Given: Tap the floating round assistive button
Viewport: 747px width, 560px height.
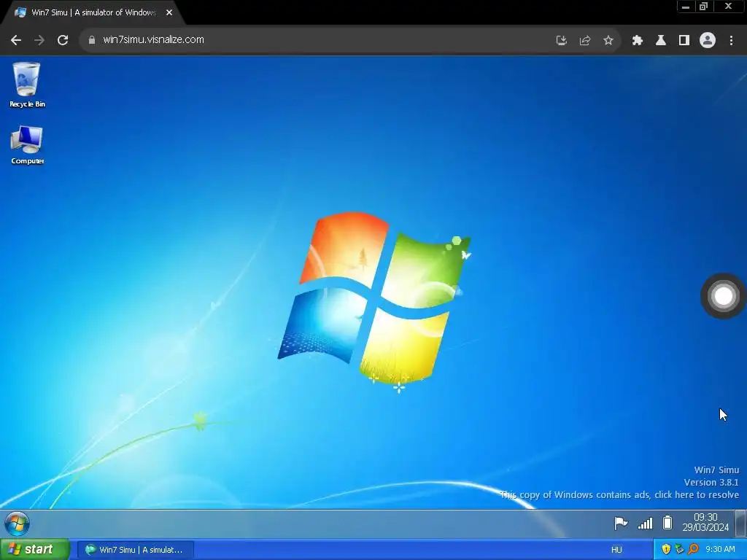Looking at the screenshot, I should click(723, 296).
